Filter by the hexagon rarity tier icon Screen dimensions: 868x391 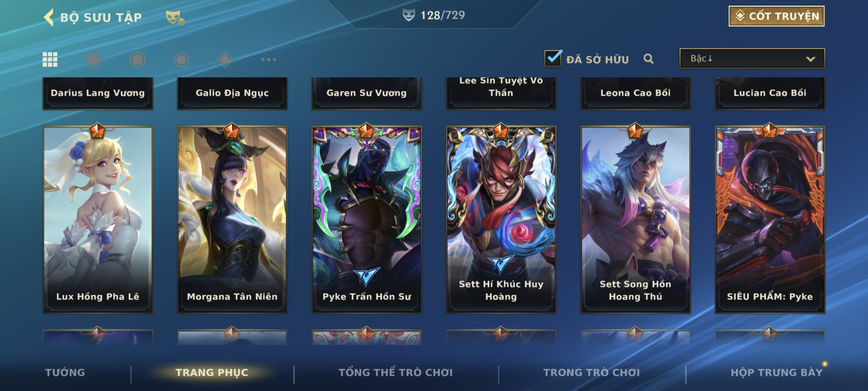click(x=137, y=59)
